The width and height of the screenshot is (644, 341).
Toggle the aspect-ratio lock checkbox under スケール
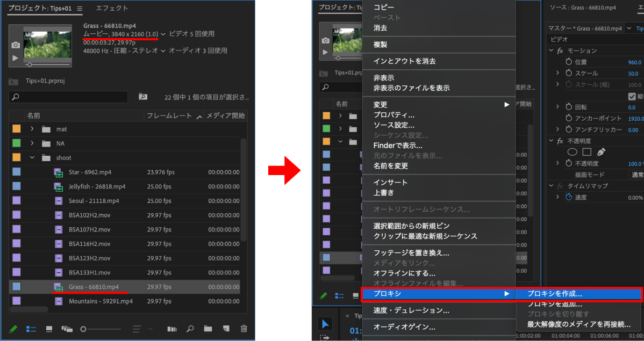[632, 97]
